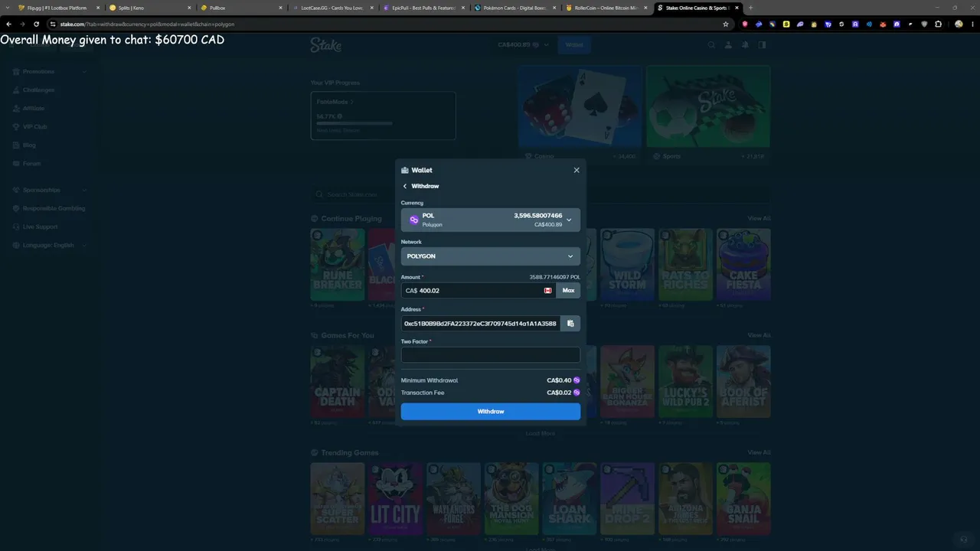Switch to the Pullbox browser tab
Image resolution: width=980 pixels, height=551 pixels.
(240, 8)
